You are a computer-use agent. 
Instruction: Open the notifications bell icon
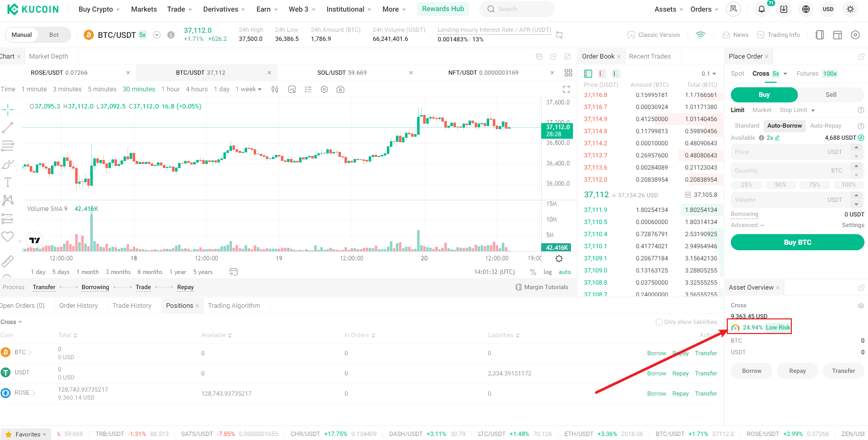point(762,9)
